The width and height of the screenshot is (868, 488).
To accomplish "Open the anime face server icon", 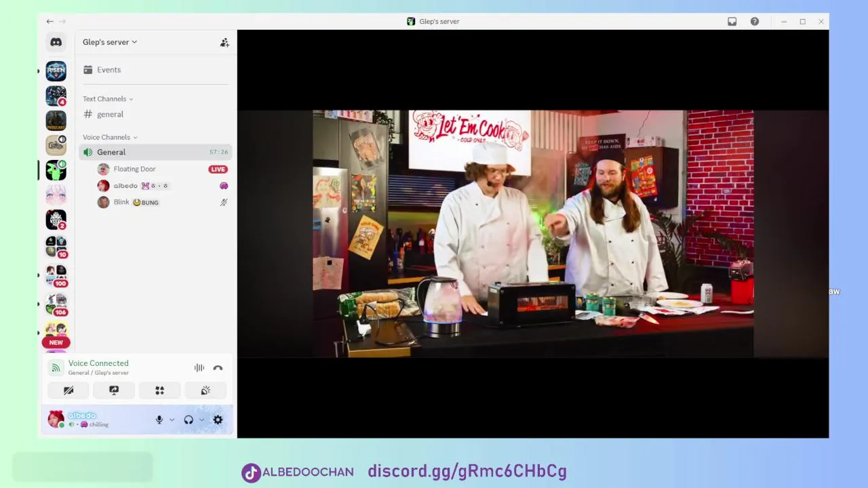I will click(56, 195).
